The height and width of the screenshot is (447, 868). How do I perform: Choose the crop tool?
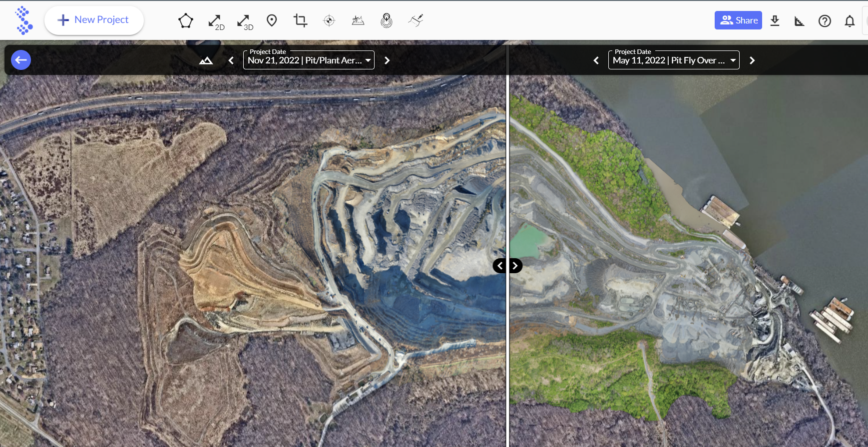click(300, 20)
